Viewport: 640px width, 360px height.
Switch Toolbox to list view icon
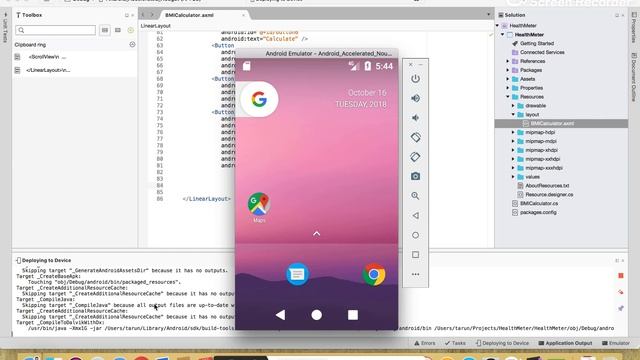105,30
